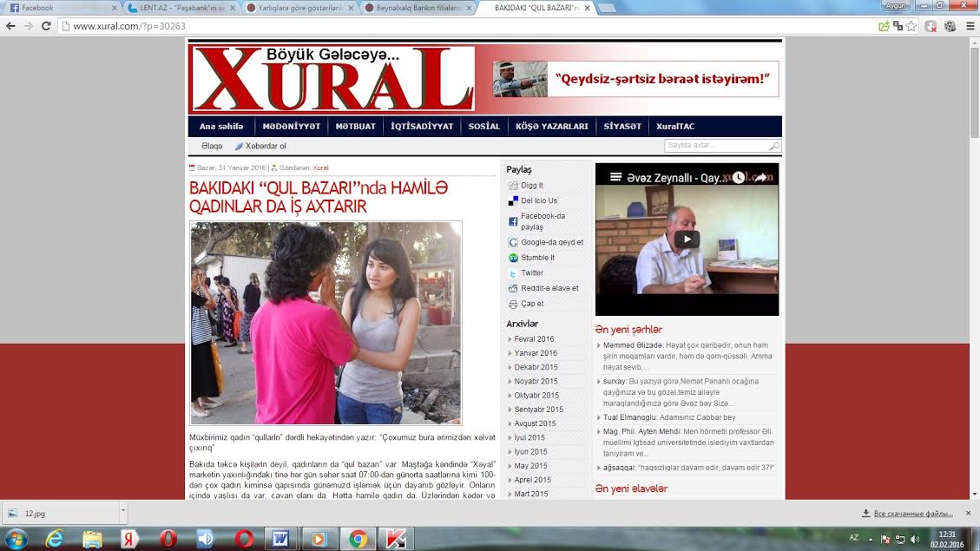The image size is (980, 551).
Task: Click the video share arrow icon
Action: click(760, 177)
